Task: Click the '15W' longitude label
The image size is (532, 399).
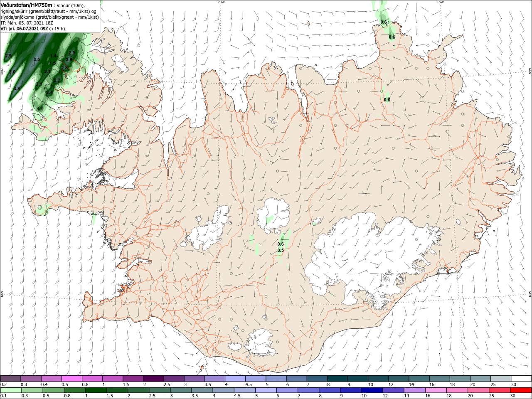Action: [x=440, y=2]
